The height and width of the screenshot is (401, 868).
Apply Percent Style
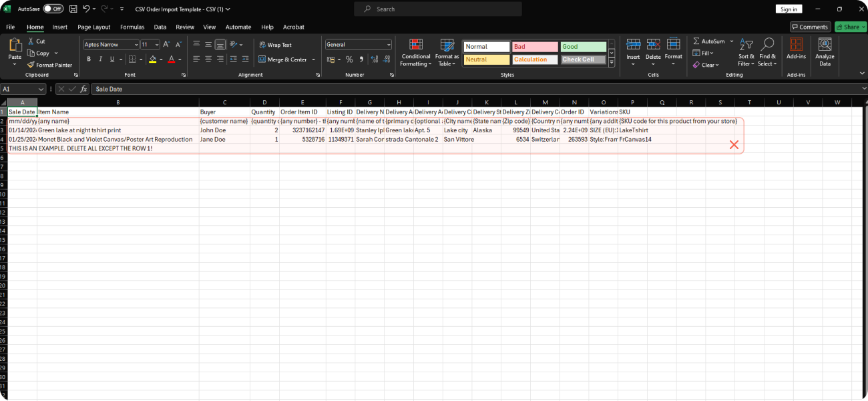pyautogui.click(x=349, y=59)
